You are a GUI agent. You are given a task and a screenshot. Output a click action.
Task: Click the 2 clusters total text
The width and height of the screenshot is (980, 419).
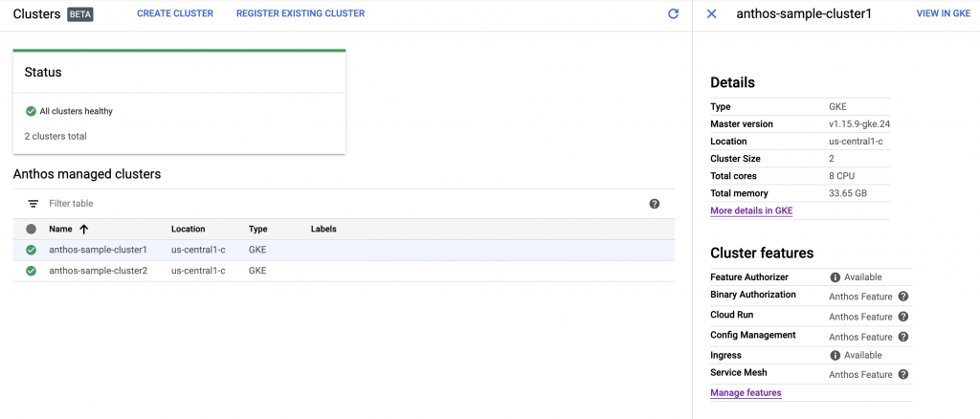click(x=56, y=136)
